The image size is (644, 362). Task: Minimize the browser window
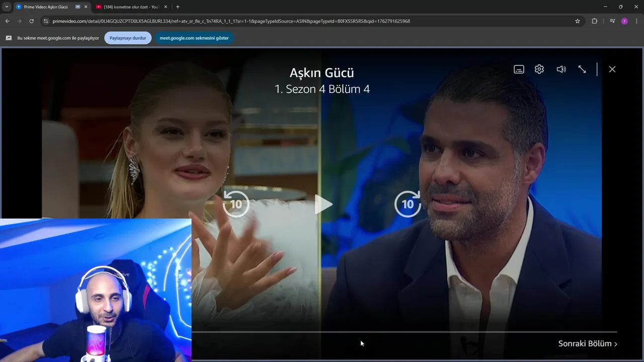click(605, 7)
